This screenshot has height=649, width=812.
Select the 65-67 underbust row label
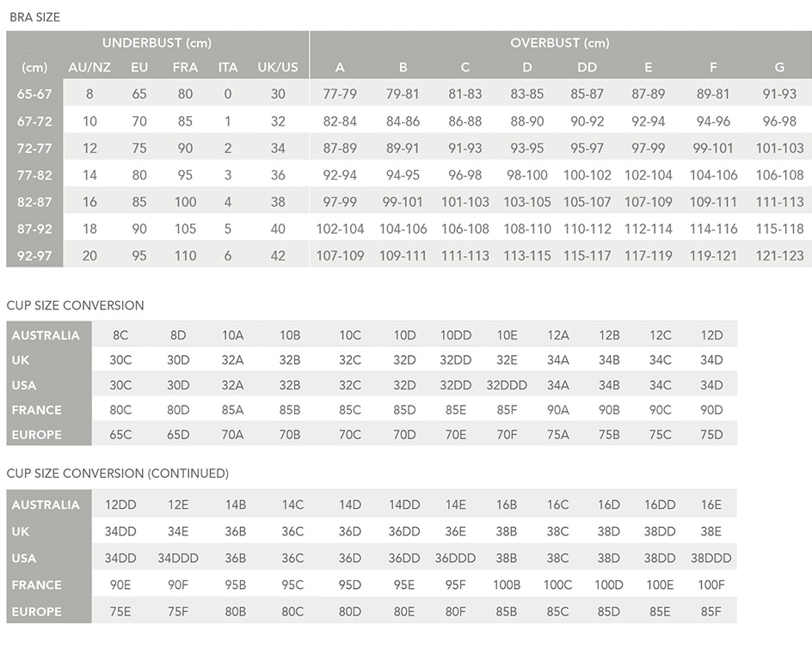[34, 95]
